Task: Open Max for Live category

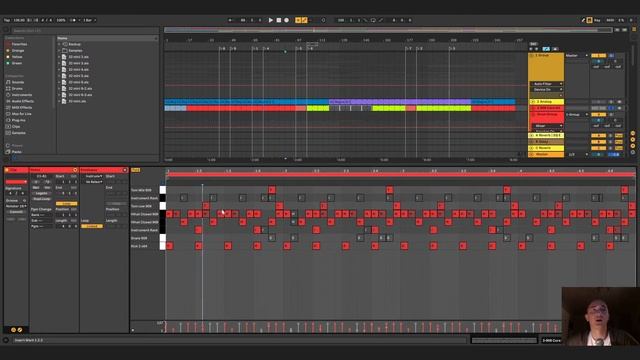Action: (21, 114)
